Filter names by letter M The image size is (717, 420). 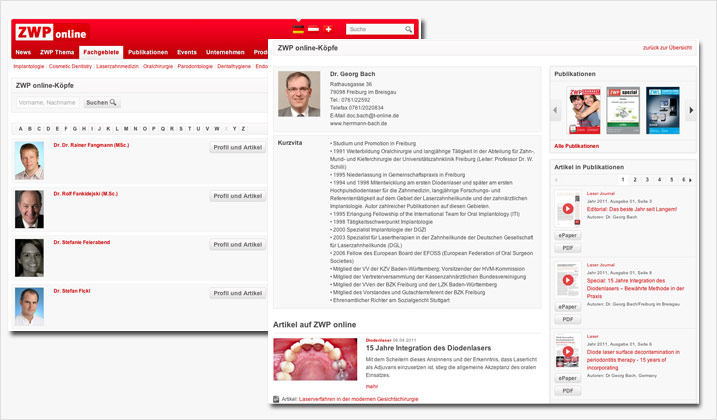[126, 129]
